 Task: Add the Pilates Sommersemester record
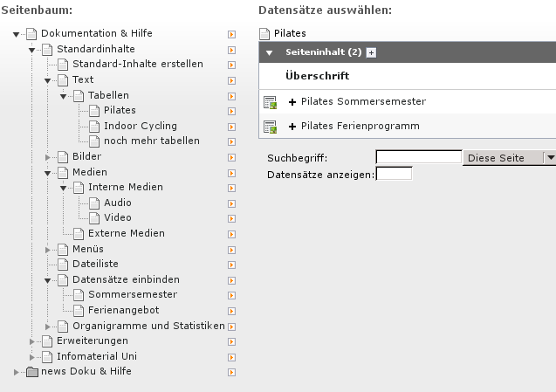(292, 102)
